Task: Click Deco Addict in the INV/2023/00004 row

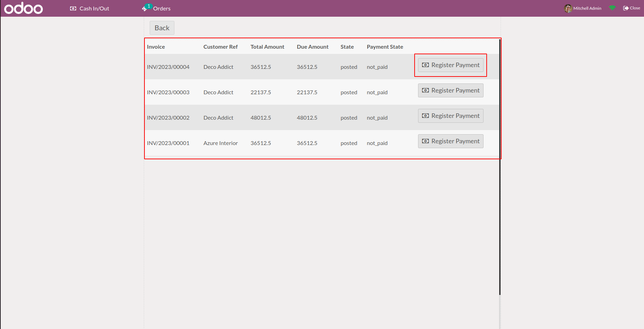Action: click(218, 67)
